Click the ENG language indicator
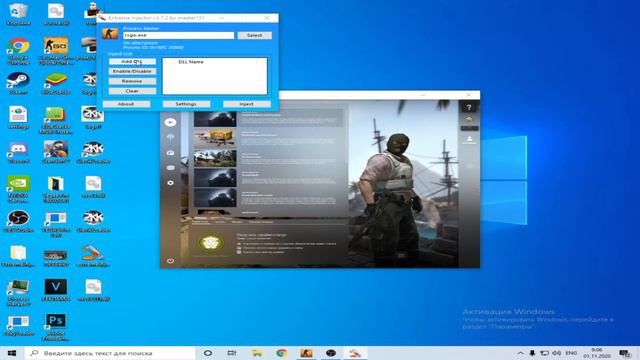This screenshot has height=360, width=640. 571,353
